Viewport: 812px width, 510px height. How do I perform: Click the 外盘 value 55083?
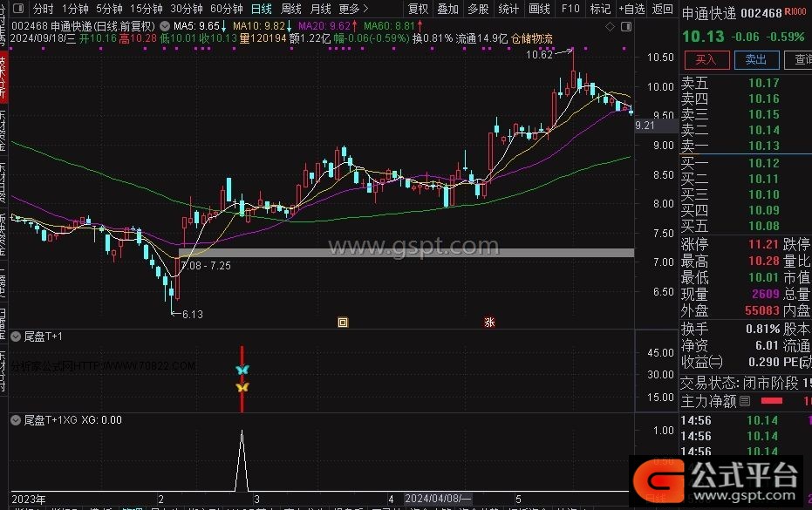coord(761,310)
